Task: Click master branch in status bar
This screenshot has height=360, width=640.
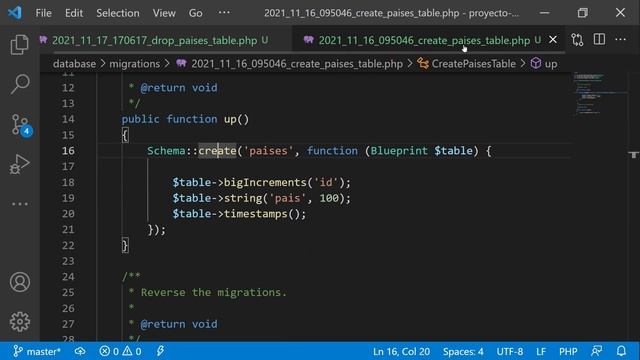Action: click(37, 351)
